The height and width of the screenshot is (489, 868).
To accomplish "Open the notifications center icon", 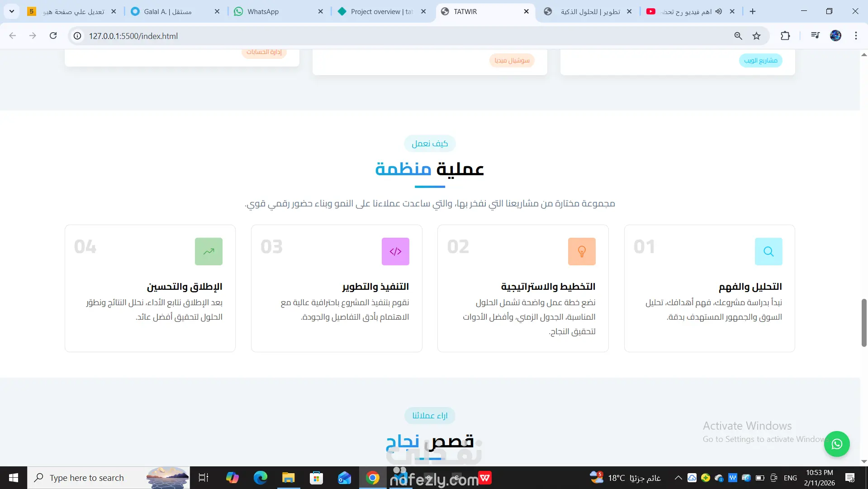I will [x=850, y=478].
